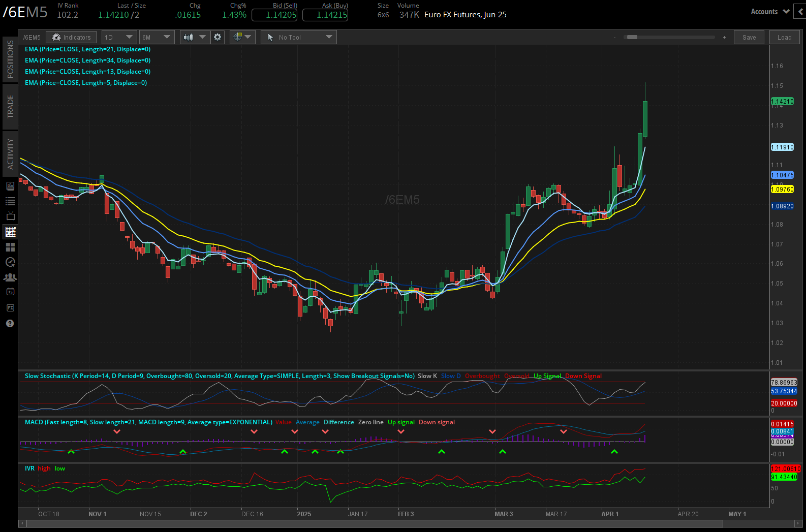
Task: Click the MACD study title
Action: pyautogui.click(x=148, y=422)
